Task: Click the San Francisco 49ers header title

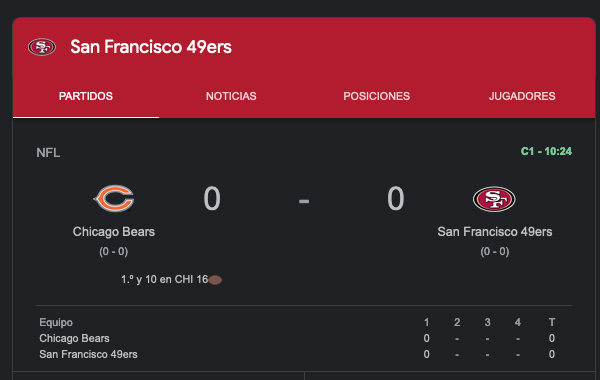Action: (151, 47)
